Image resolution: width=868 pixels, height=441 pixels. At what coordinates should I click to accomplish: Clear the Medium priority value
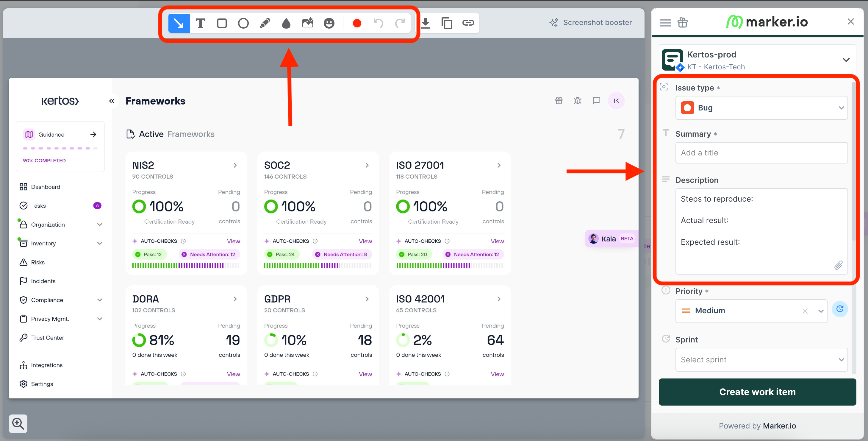805,311
